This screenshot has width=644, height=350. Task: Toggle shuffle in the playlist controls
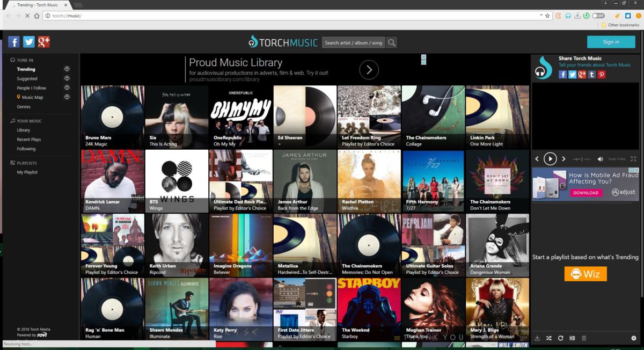pos(548,338)
